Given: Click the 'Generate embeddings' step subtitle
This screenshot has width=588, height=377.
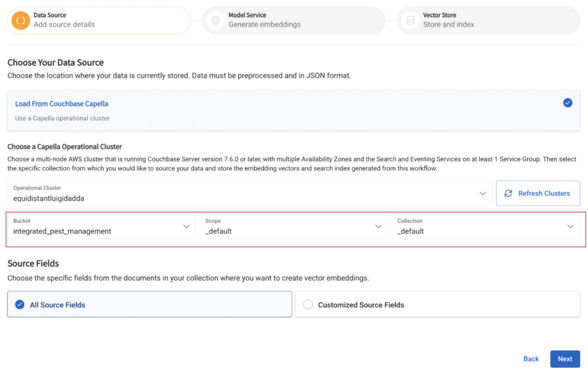Looking at the screenshot, I should pos(264,24).
